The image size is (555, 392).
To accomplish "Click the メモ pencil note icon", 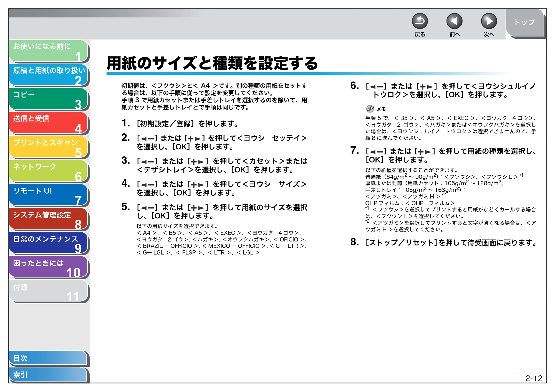I will [x=370, y=109].
